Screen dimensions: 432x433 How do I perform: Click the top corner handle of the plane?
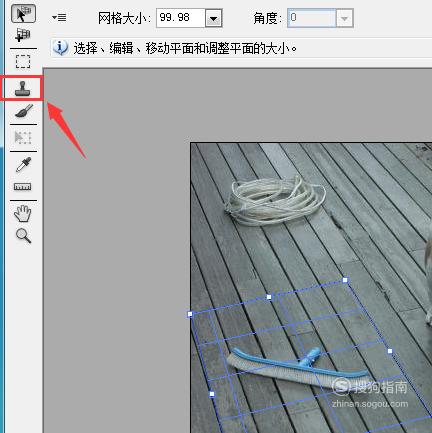pos(345,280)
